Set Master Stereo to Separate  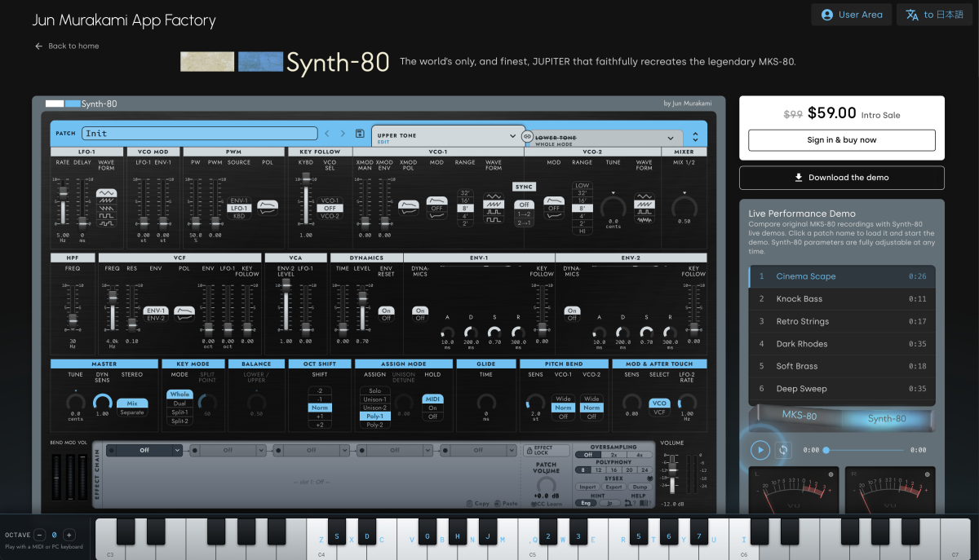131,412
